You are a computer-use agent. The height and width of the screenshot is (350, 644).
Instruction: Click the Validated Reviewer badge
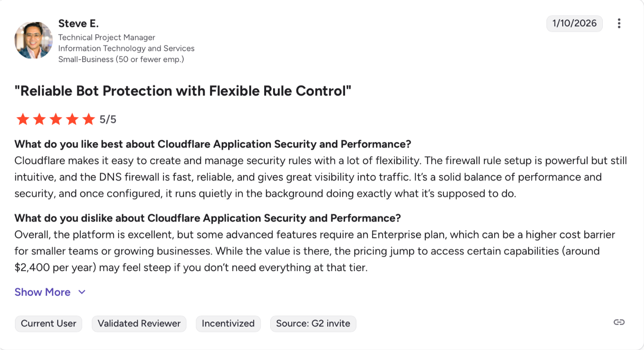click(139, 324)
